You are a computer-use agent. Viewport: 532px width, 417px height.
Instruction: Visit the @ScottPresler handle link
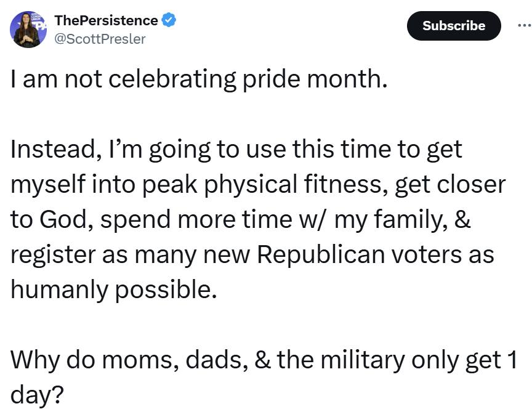tap(100, 39)
